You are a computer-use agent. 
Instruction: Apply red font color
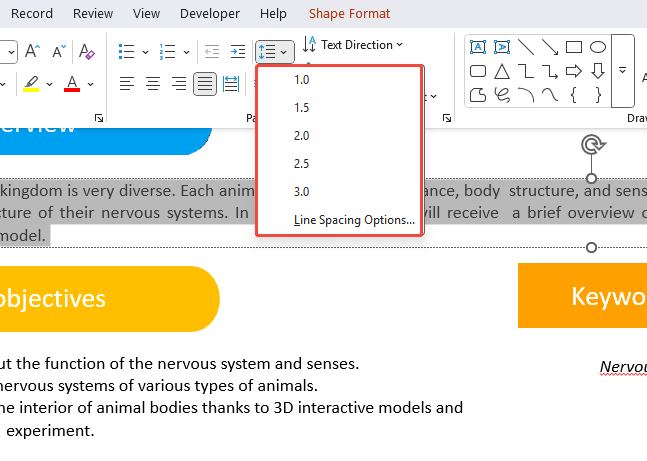72,84
